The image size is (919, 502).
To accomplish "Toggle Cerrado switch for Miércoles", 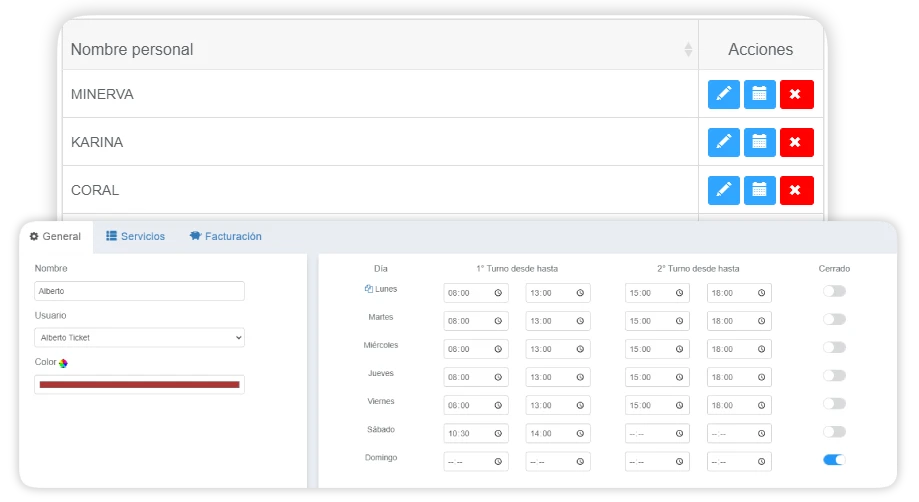I will click(x=834, y=347).
